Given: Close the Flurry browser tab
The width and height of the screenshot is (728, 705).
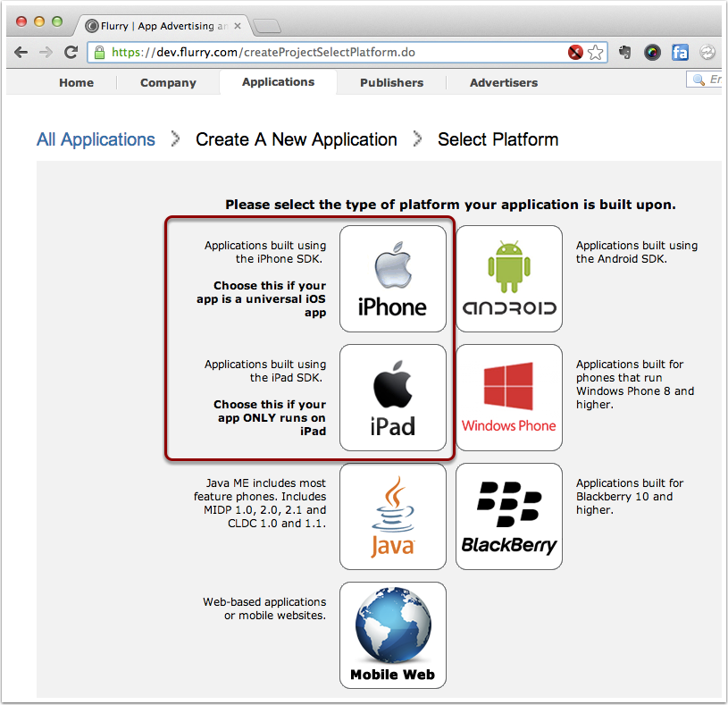Looking at the screenshot, I should (238, 26).
